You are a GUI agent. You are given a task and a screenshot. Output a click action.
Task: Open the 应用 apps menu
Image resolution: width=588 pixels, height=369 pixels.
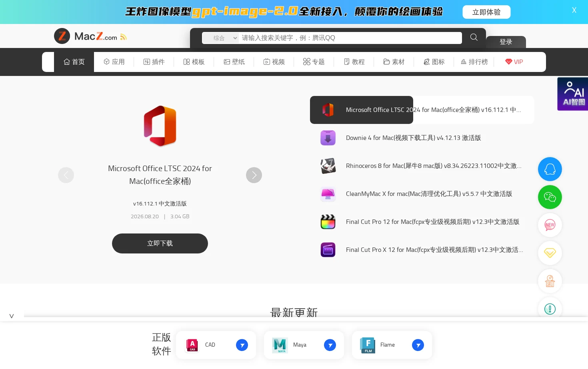point(114,62)
